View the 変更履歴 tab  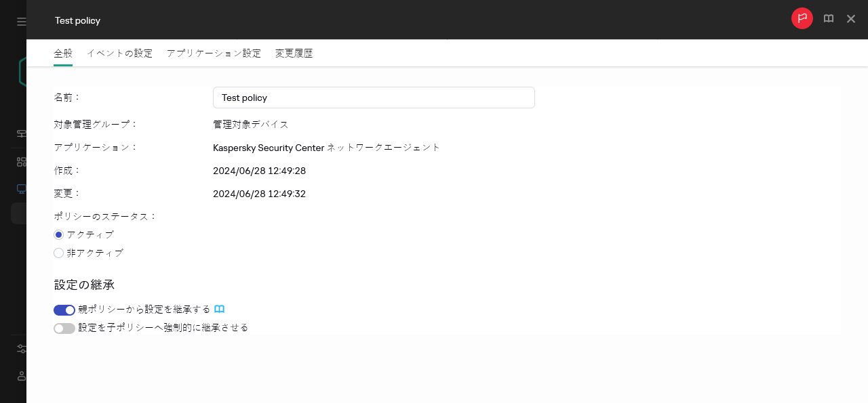[x=294, y=53]
